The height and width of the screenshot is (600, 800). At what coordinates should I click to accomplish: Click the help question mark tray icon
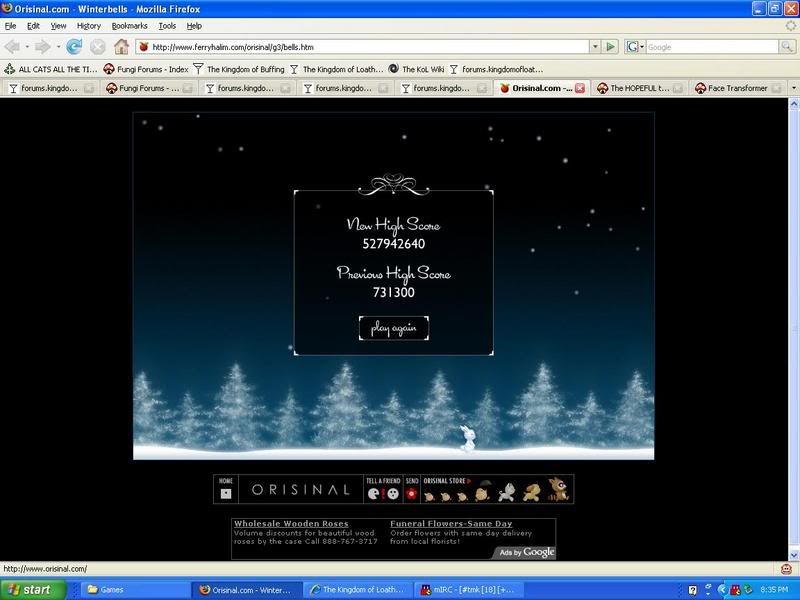[x=692, y=590]
